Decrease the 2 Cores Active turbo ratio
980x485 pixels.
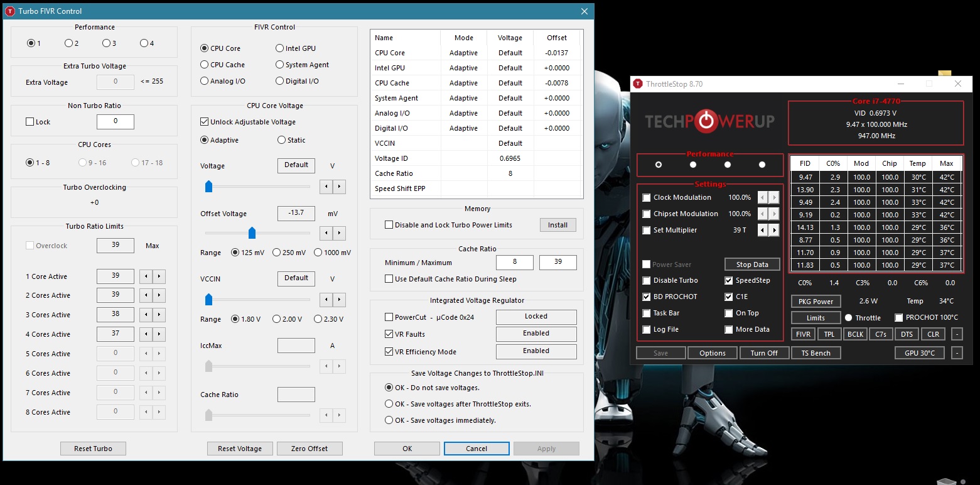click(146, 295)
